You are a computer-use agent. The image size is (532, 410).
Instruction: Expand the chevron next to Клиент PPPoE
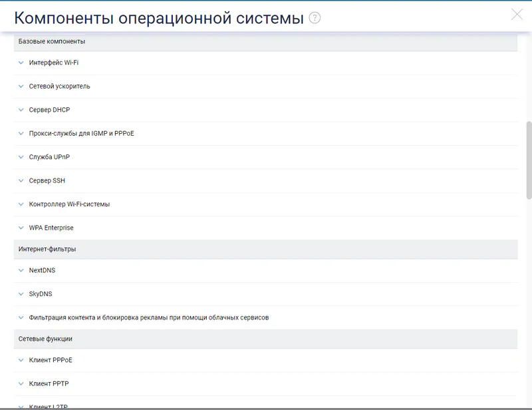coord(21,360)
